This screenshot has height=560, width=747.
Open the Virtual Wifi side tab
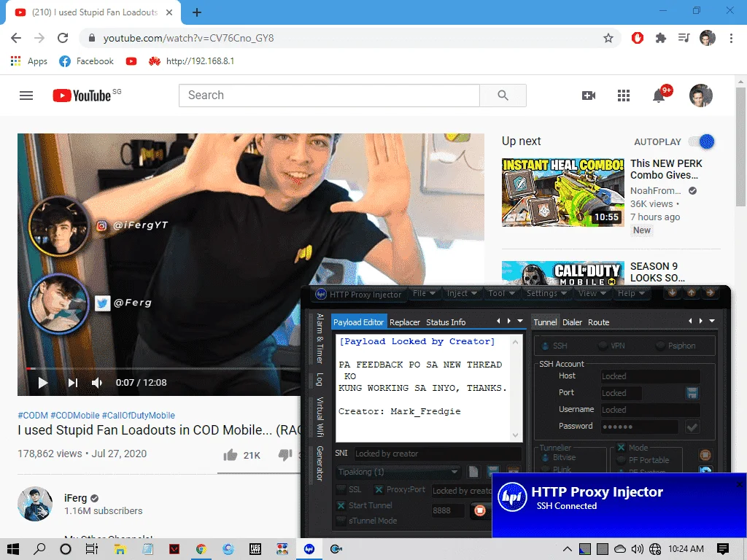pyautogui.click(x=320, y=416)
